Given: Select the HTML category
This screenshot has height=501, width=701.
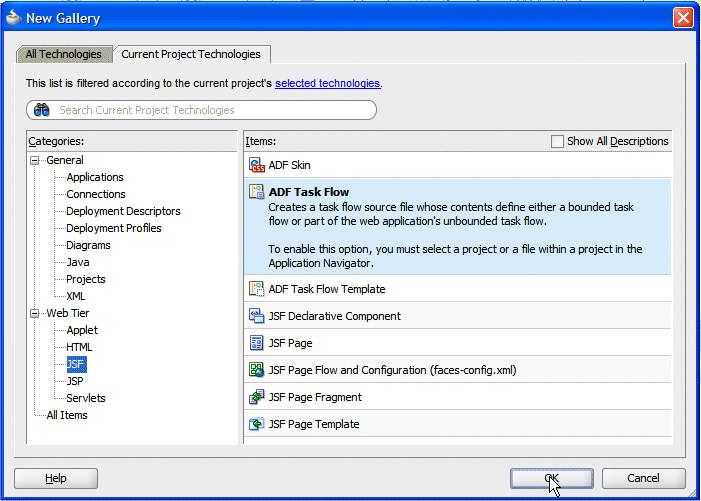Looking at the screenshot, I should click(x=79, y=347).
